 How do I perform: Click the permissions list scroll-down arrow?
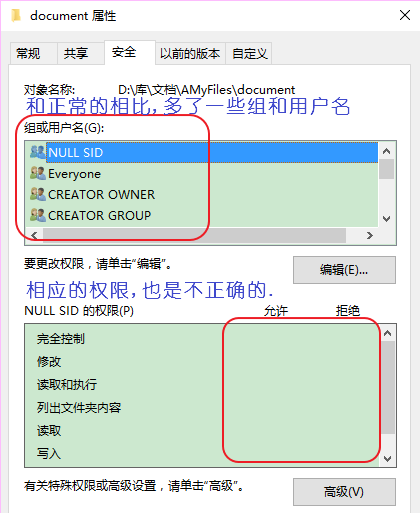click(x=387, y=459)
